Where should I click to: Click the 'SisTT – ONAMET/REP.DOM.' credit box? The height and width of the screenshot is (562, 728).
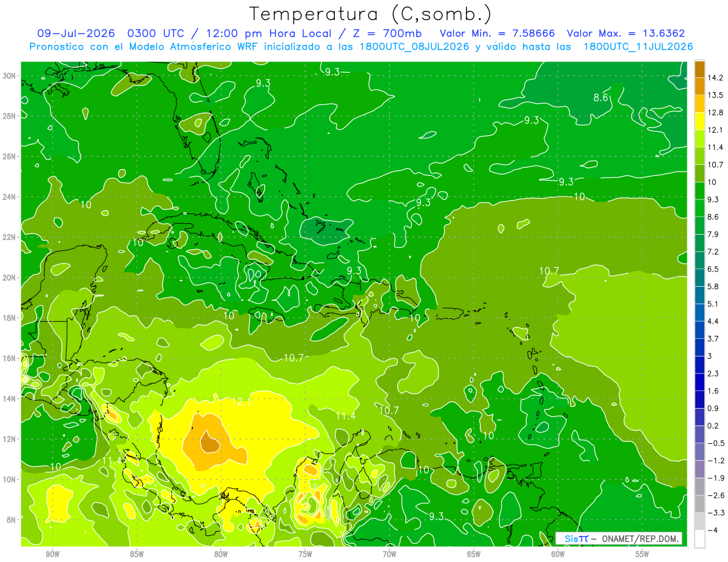[619, 538]
